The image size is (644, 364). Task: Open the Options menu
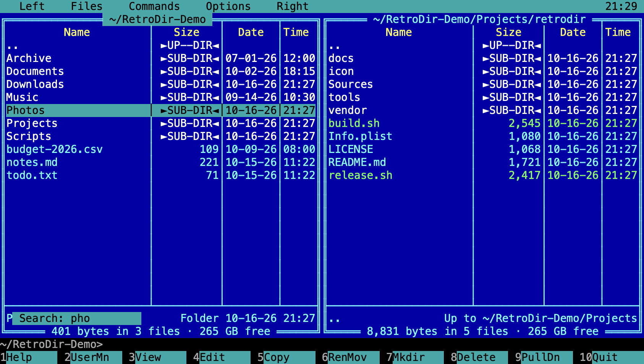(228, 6)
